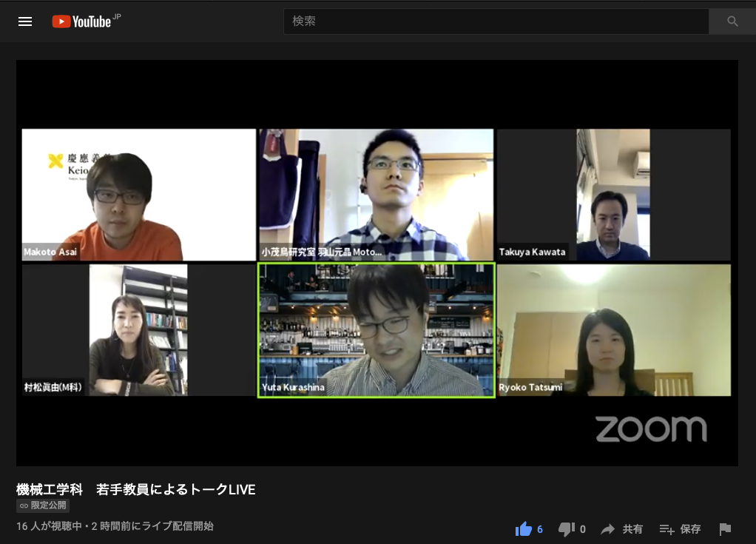Save the video using 保存 button
Screen dimensions: 756x544
tap(680, 529)
